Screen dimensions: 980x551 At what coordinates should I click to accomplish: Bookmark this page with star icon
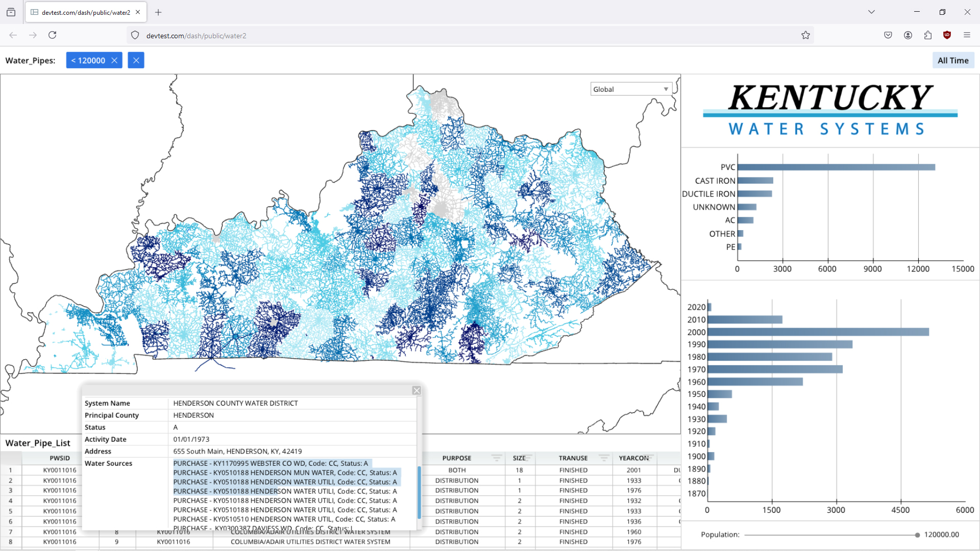point(805,35)
